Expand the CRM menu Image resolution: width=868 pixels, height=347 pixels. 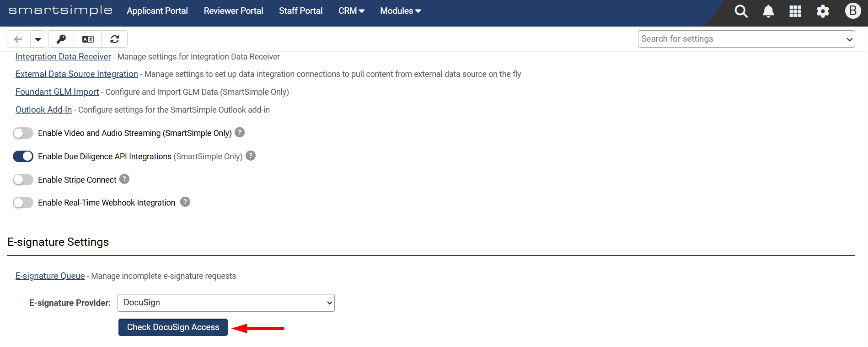(351, 11)
